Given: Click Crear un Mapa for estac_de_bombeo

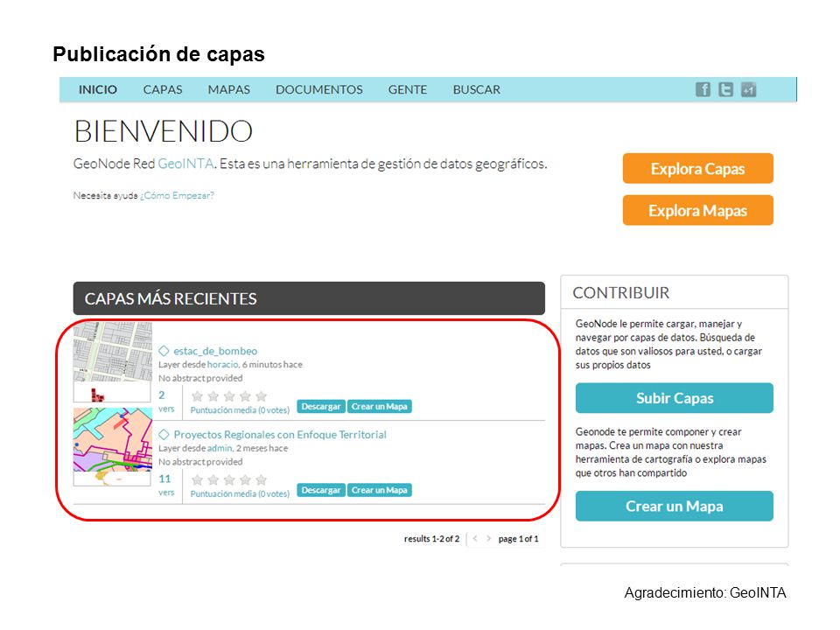Looking at the screenshot, I should pyautogui.click(x=379, y=407).
